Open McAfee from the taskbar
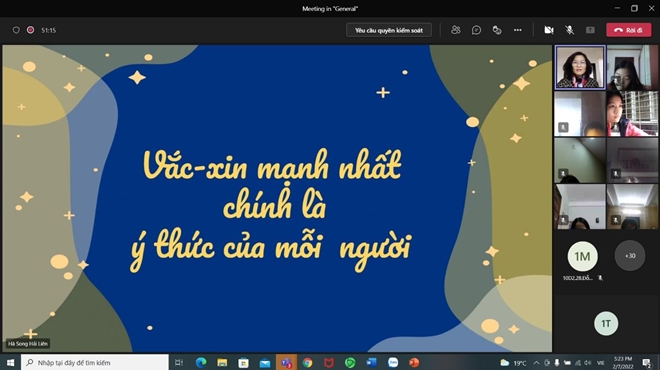Viewport: 660px width, 370px height. point(329,362)
